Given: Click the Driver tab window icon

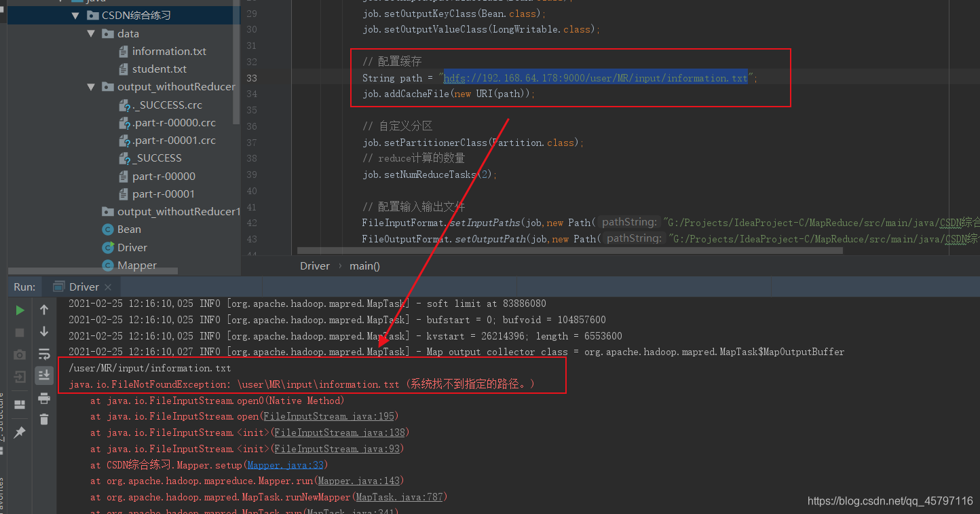Looking at the screenshot, I should (59, 287).
